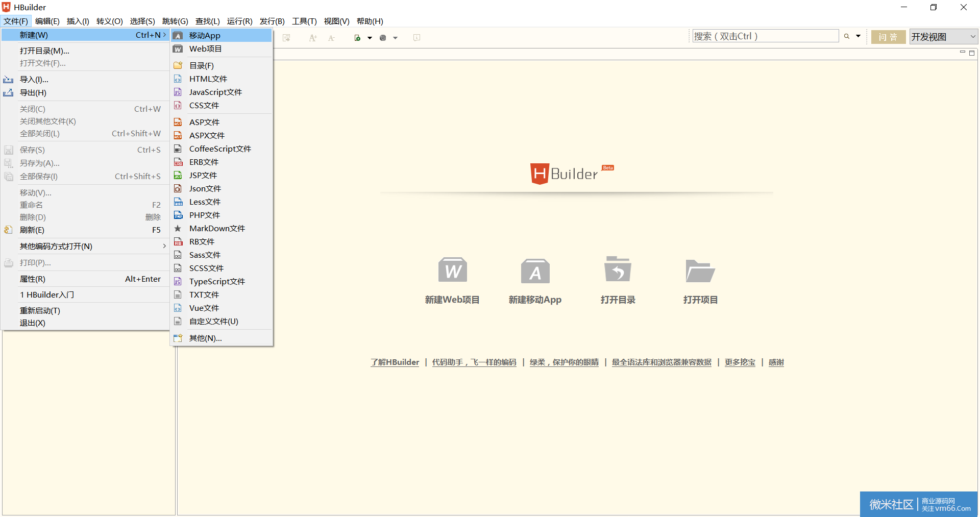Click the big 新建Web项目 W icon
This screenshot has width=980, height=517.
[453, 270]
